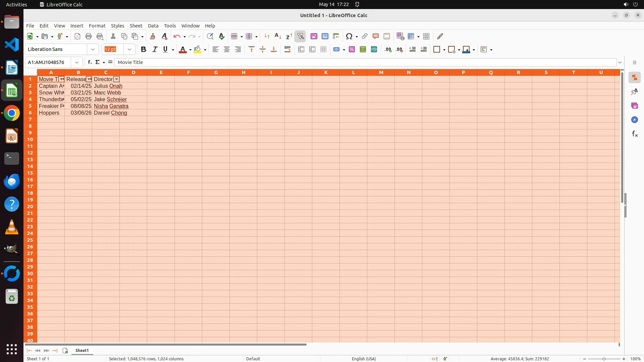Screen dimensions: 644x362
Task: Click column D header
Action: [133, 72]
